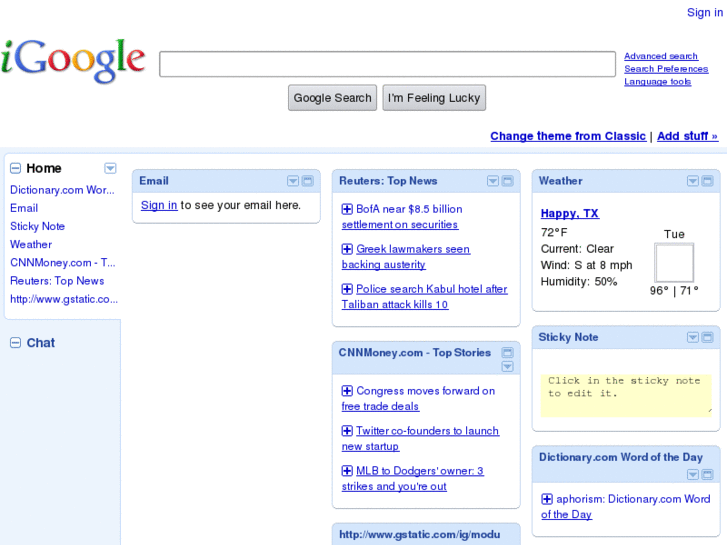Screen dimensions: 727x545
Task: Minimize the Reuters: Top News gadget
Action: coord(508,181)
